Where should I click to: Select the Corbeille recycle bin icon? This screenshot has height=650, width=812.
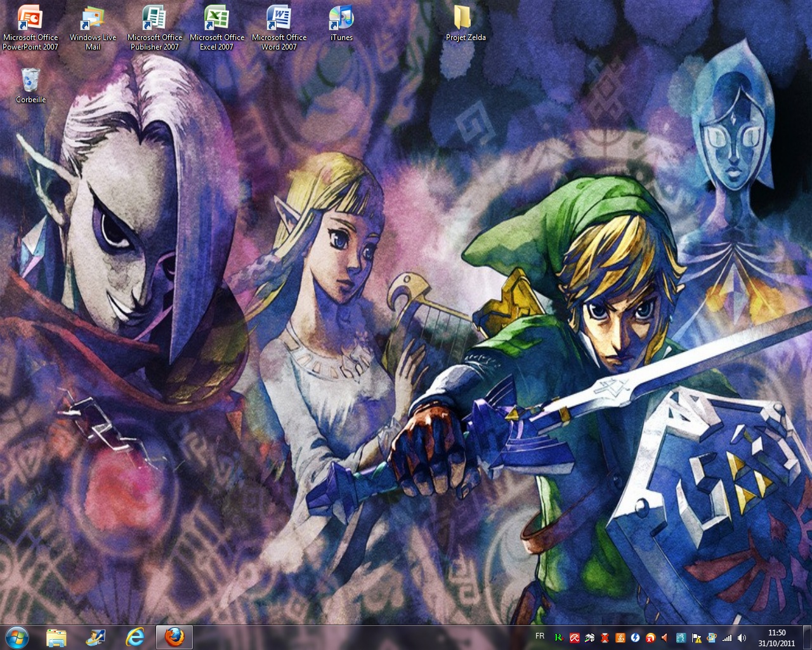pyautogui.click(x=30, y=86)
